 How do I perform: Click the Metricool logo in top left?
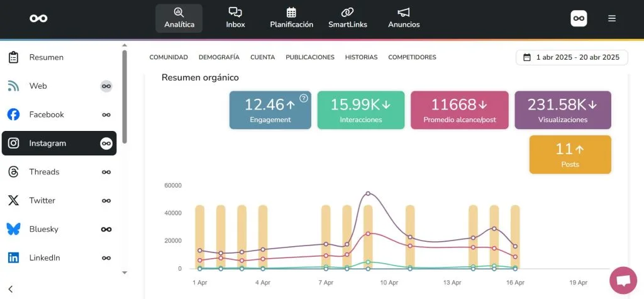38,18
